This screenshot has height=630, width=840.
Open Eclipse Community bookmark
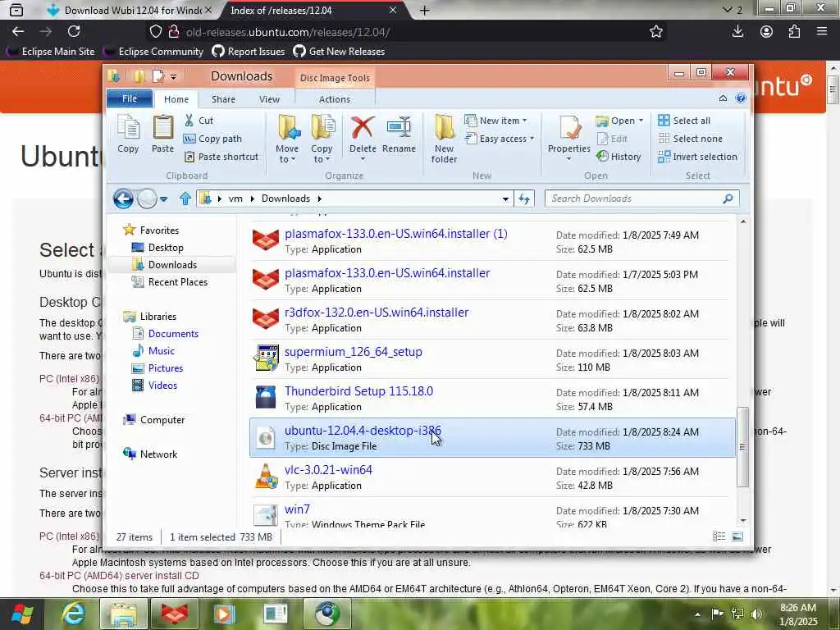click(x=154, y=52)
